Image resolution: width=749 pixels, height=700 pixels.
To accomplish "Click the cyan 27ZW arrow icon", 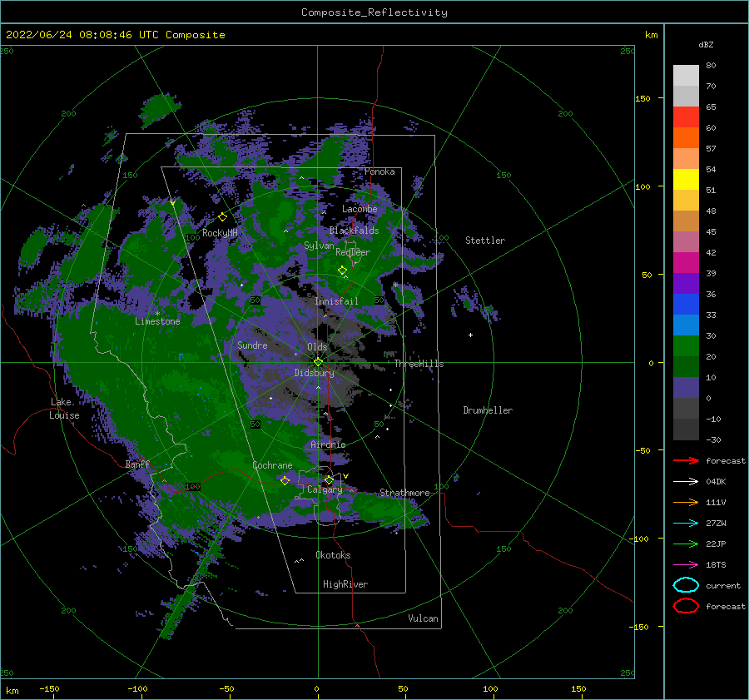I will click(686, 524).
